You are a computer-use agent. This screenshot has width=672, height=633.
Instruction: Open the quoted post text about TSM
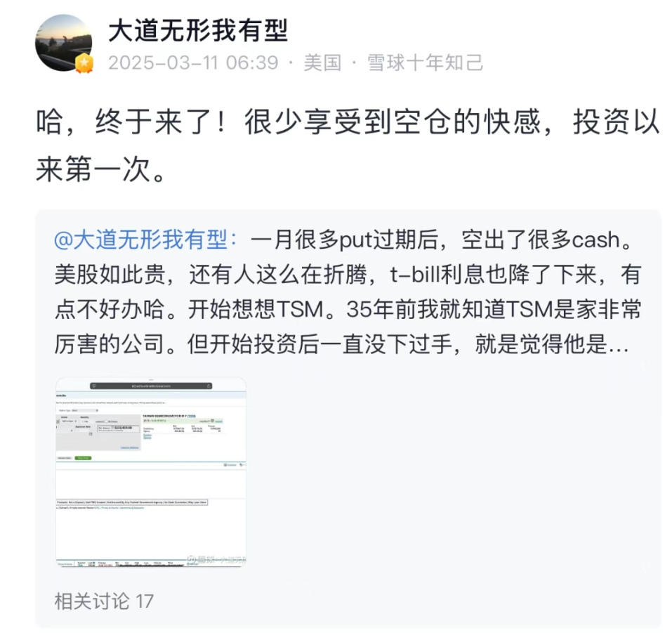pyautogui.click(x=348, y=292)
